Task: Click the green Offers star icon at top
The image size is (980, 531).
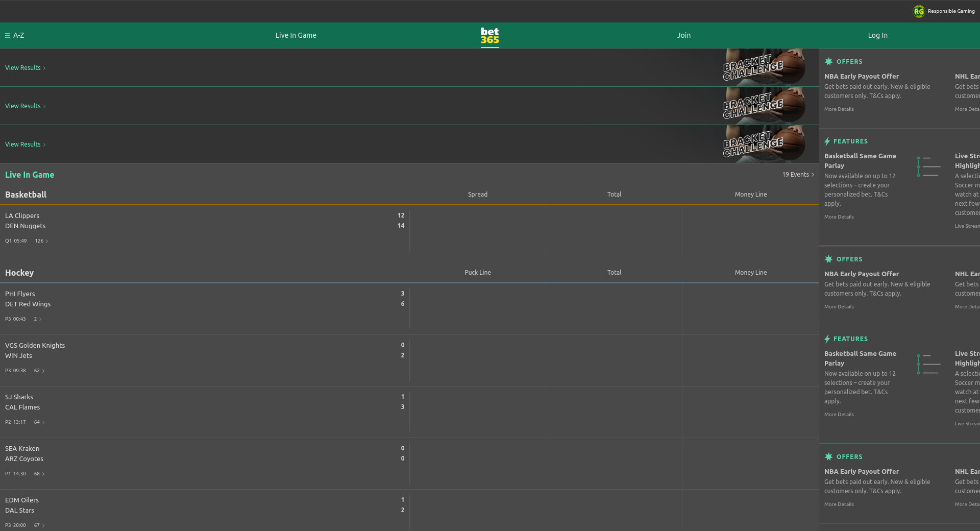Action: point(828,62)
